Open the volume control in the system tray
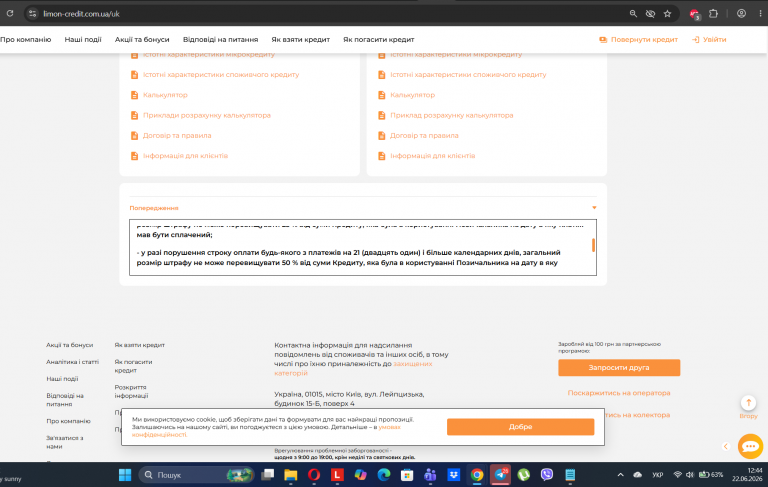 pos(690,475)
